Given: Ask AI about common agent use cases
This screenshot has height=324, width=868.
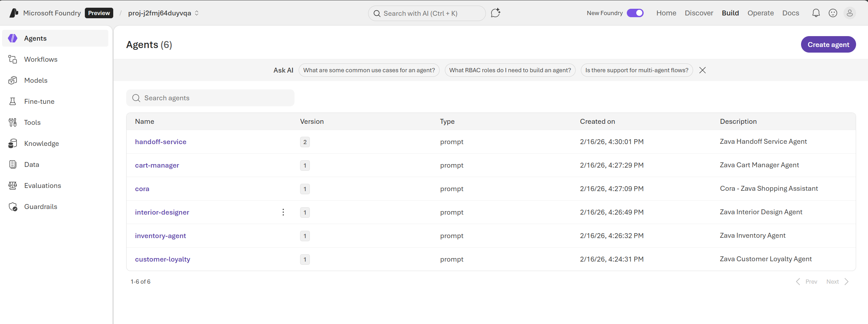Looking at the screenshot, I should pyautogui.click(x=369, y=70).
